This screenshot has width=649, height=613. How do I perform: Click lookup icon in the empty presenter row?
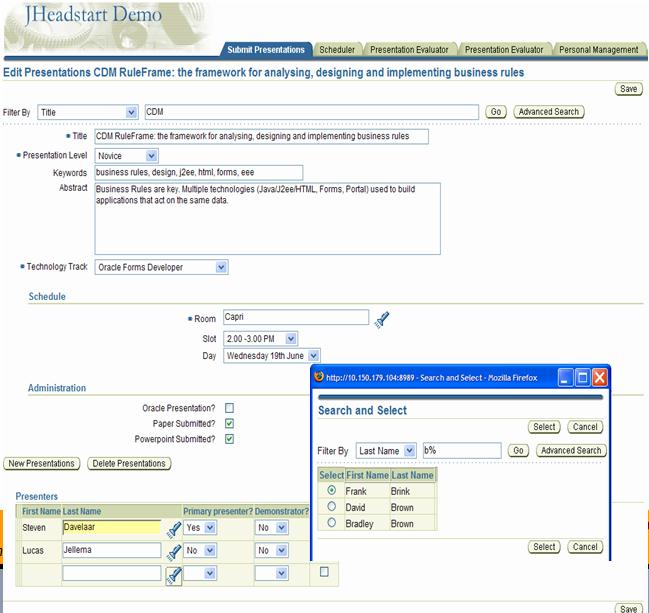[173, 574]
